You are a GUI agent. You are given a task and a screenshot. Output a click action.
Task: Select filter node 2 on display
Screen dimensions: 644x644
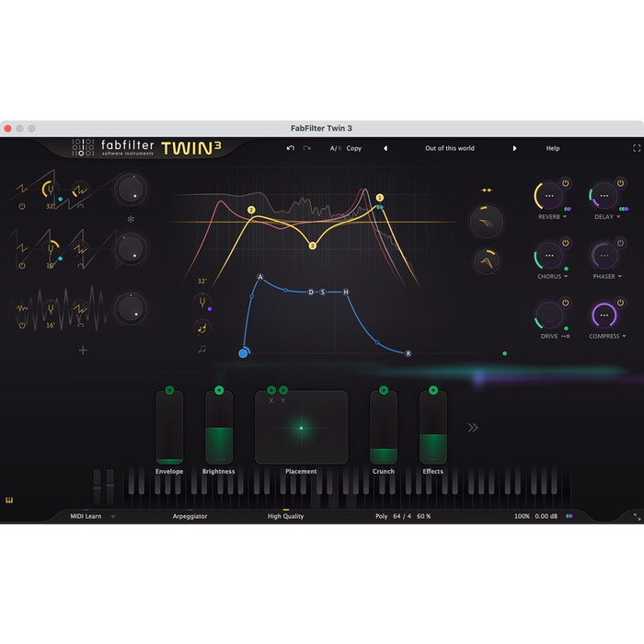[251, 210]
